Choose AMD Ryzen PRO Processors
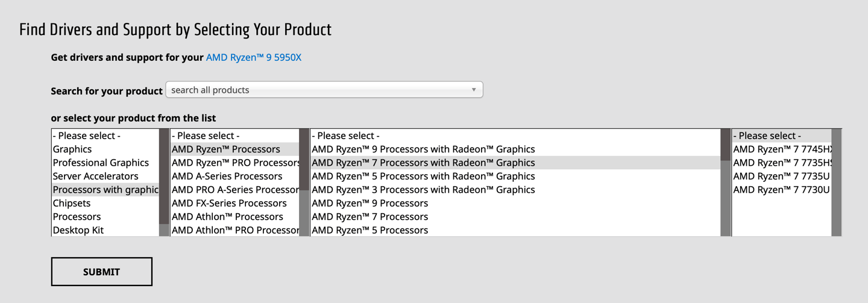Image resolution: width=868 pixels, height=303 pixels. [x=235, y=163]
